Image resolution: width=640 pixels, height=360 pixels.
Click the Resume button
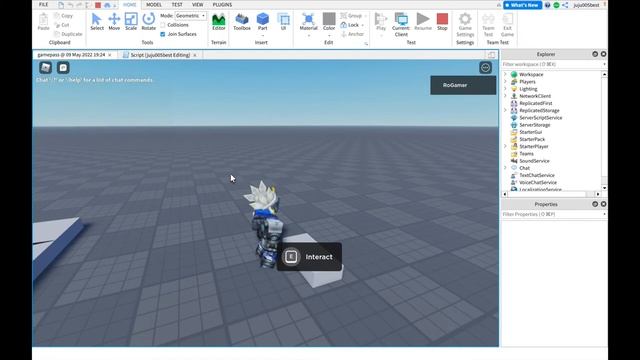click(x=423, y=22)
